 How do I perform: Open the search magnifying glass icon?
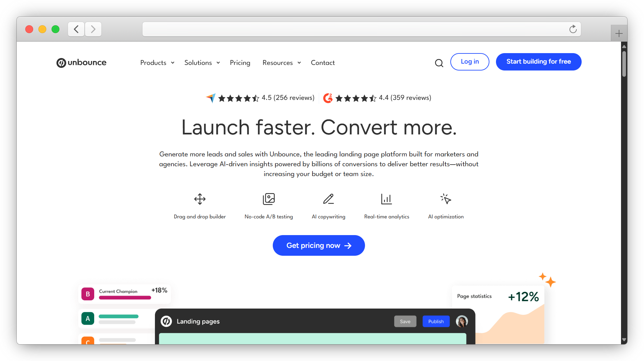[x=439, y=63]
